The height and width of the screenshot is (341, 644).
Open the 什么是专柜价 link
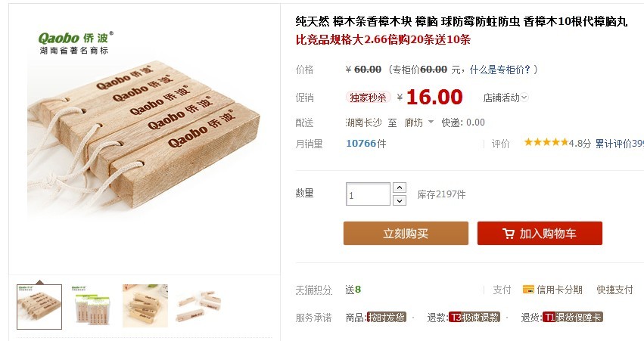point(500,70)
